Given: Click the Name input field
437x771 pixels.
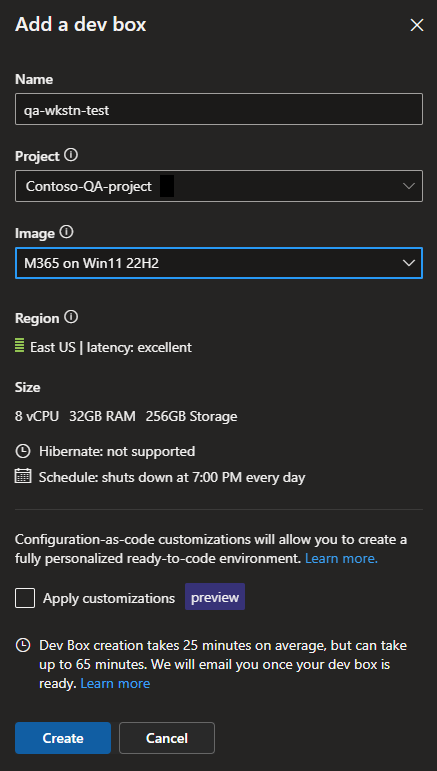Looking at the screenshot, I should [219, 109].
